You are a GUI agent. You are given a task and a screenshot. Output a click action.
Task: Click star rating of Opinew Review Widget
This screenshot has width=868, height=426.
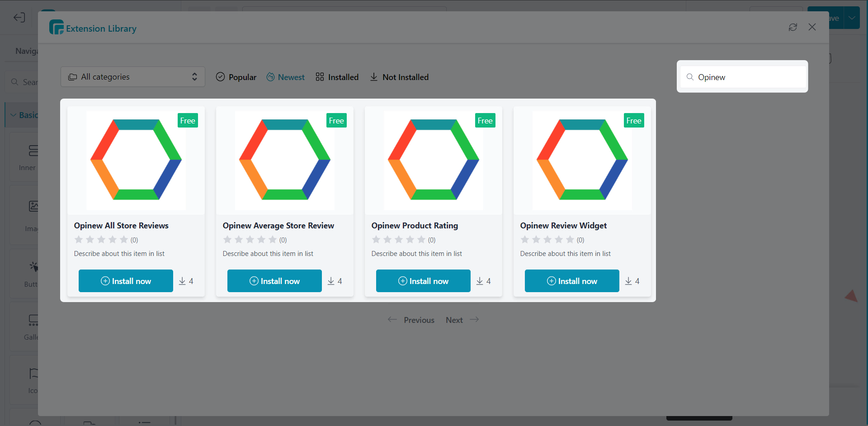pos(547,240)
